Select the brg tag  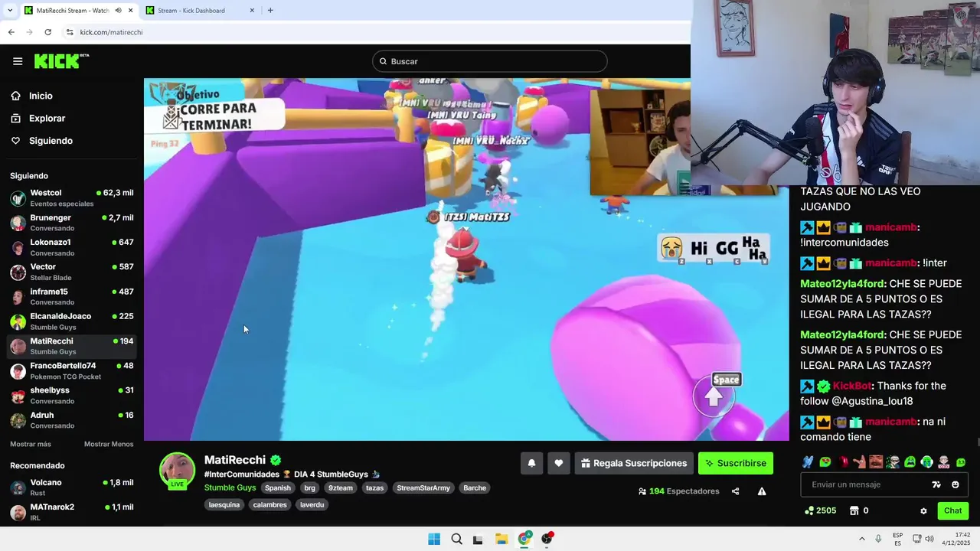309,487
